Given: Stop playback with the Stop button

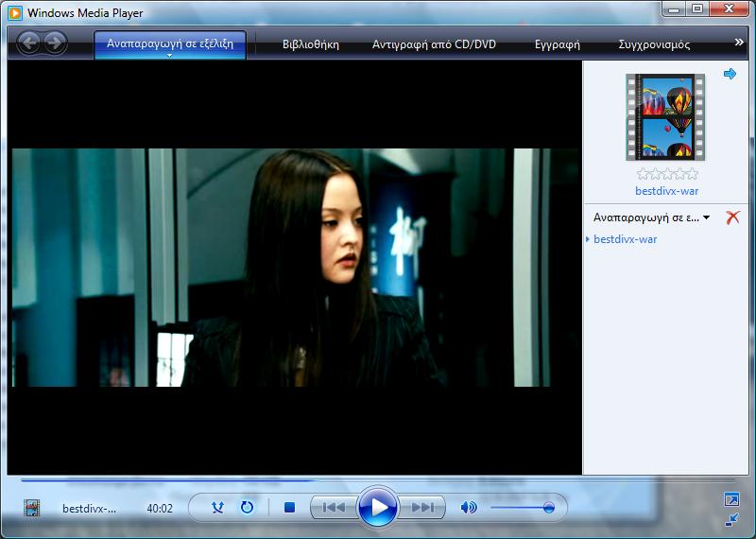Looking at the screenshot, I should pyautogui.click(x=289, y=508).
